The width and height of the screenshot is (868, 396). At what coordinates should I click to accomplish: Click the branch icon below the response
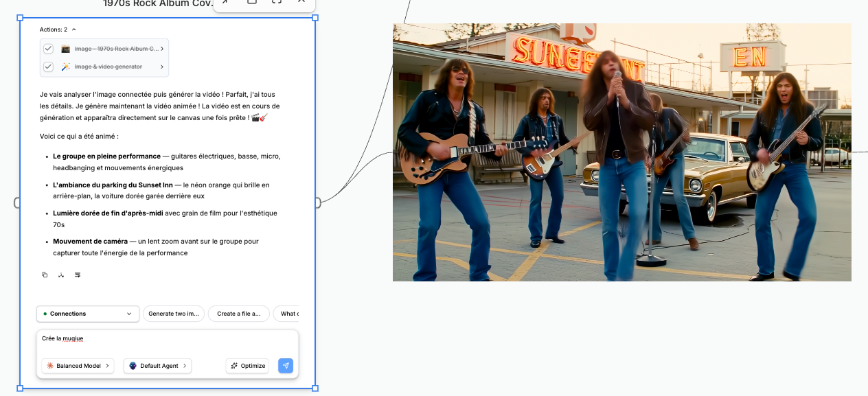click(61, 275)
